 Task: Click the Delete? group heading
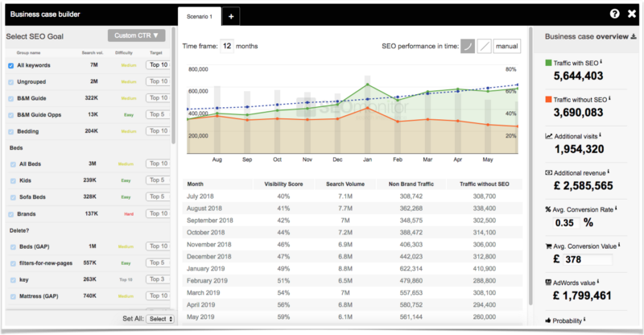tap(19, 230)
